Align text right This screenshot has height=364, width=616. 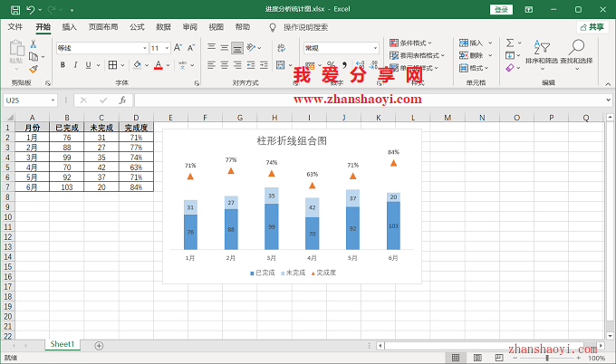pos(237,65)
